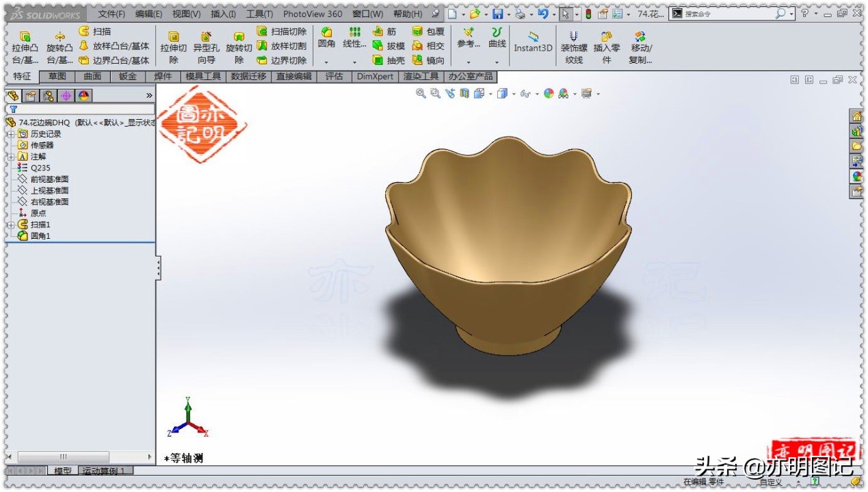Click the 自定义 units status entry
Image resolution: width=868 pixels, height=492 pixels.
[x=770, y=482]
